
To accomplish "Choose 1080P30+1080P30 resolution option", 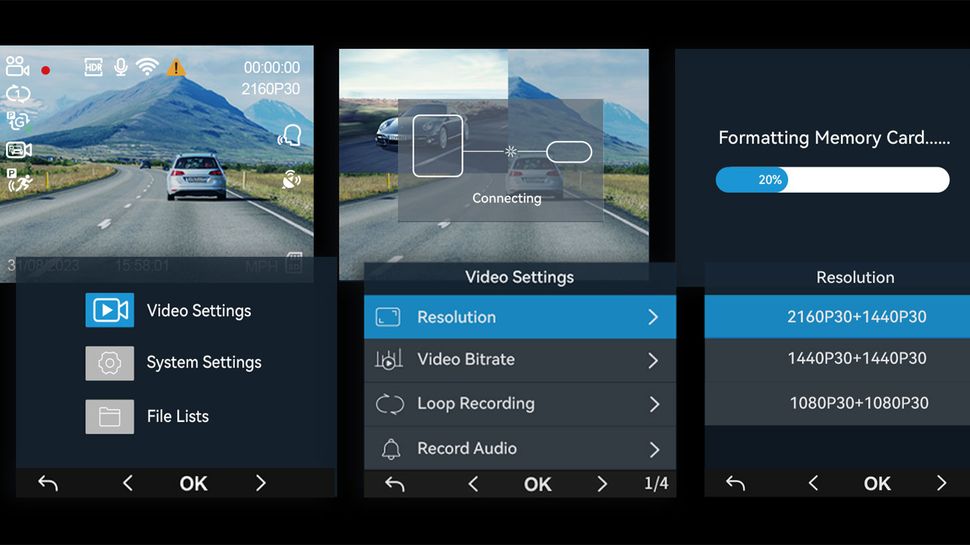I will point(837,403).
